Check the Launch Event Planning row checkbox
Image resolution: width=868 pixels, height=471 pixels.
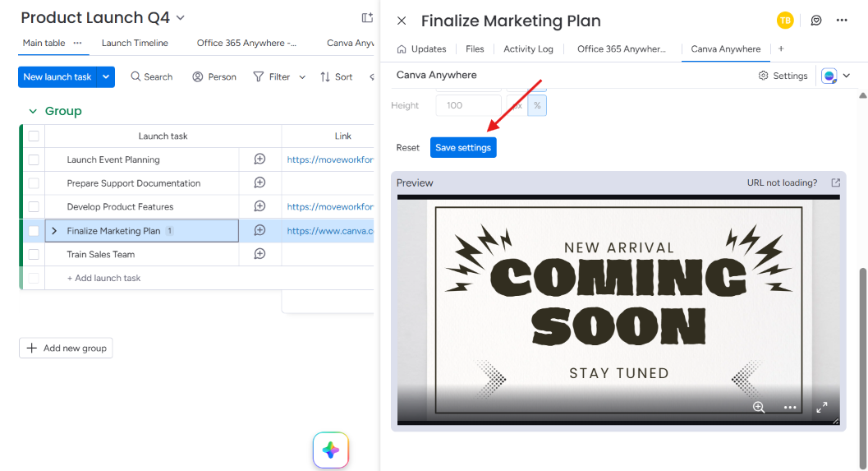point(34,159)
